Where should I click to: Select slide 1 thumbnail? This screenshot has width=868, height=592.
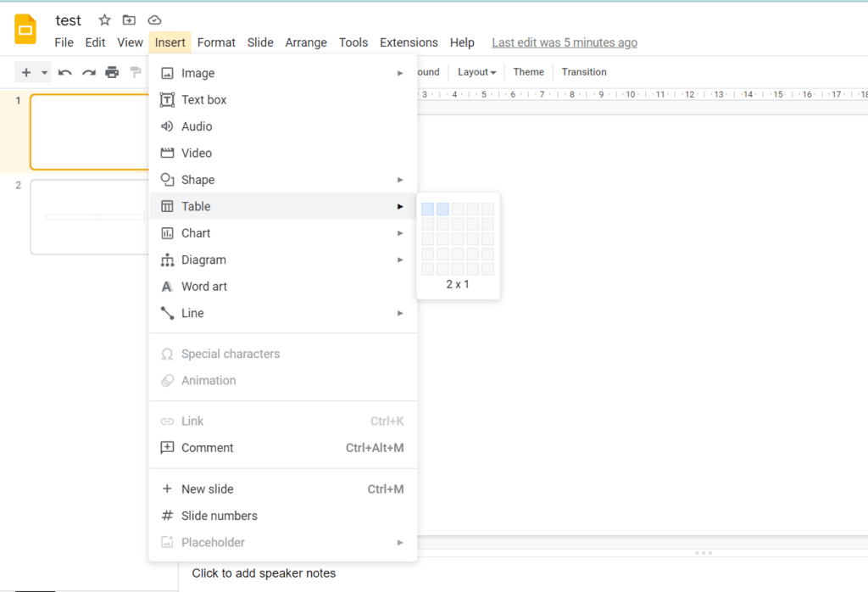(90, 131)
